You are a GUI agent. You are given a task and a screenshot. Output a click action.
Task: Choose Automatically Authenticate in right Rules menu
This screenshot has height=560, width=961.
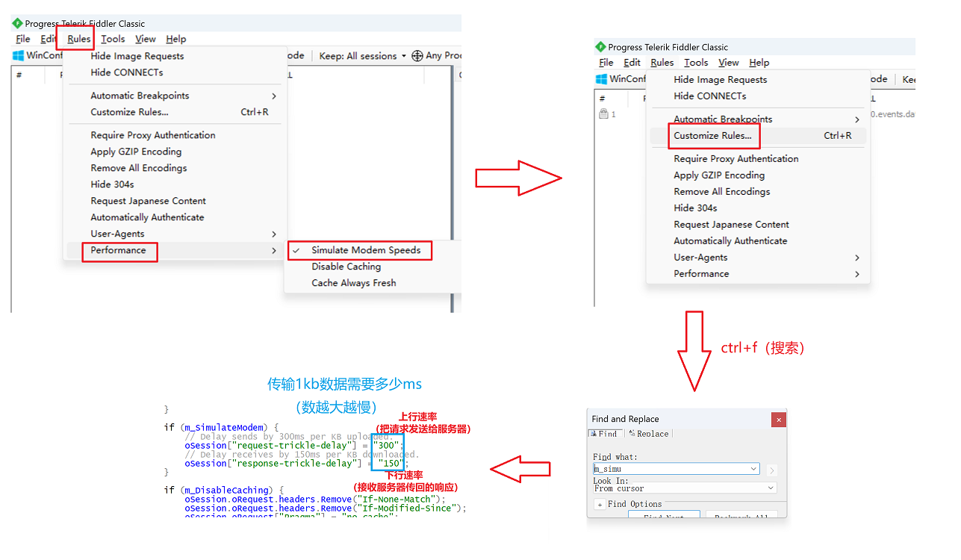coord(730,241)
